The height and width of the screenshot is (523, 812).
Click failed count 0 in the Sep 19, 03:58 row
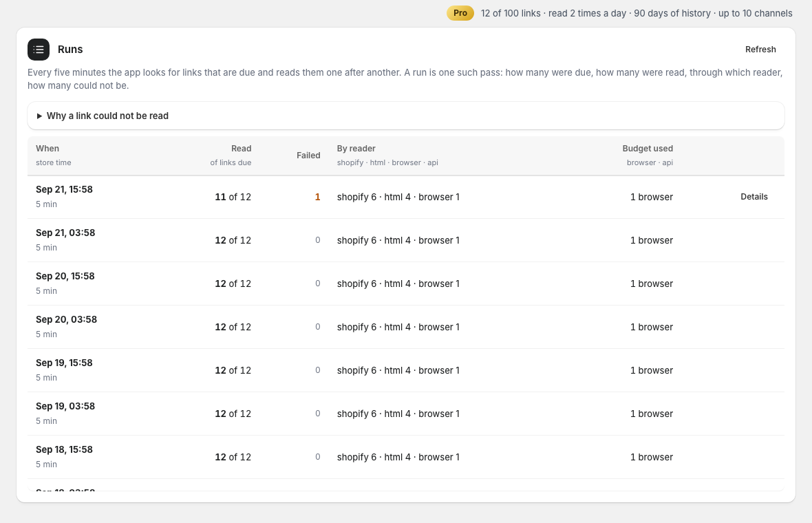317,414
